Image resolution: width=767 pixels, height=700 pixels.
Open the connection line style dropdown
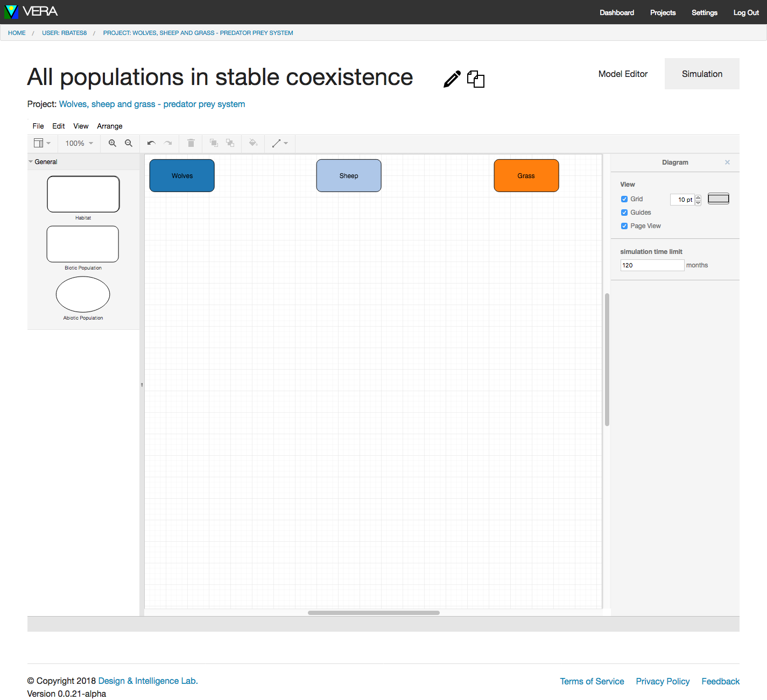(x=280, y=143)
